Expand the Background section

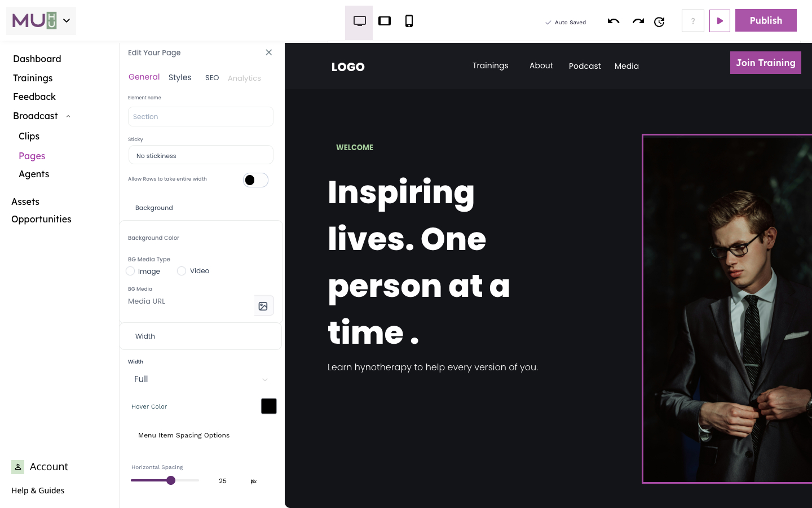click(x=154, y=208)
